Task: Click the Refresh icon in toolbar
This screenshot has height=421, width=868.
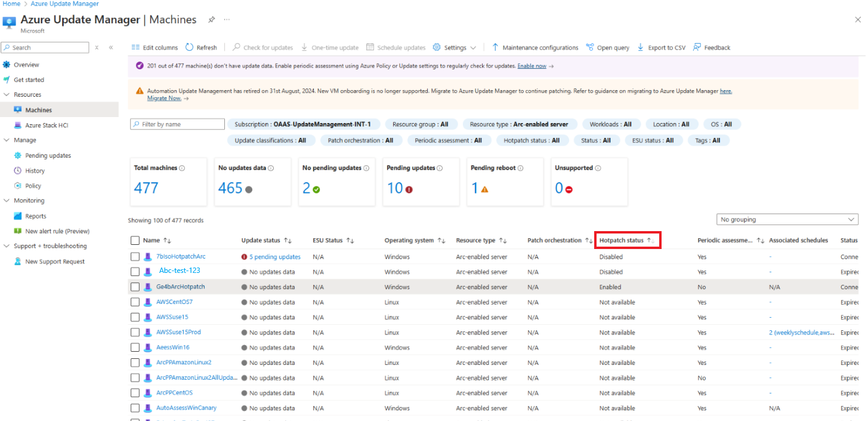Action: (x=190, y=48)
